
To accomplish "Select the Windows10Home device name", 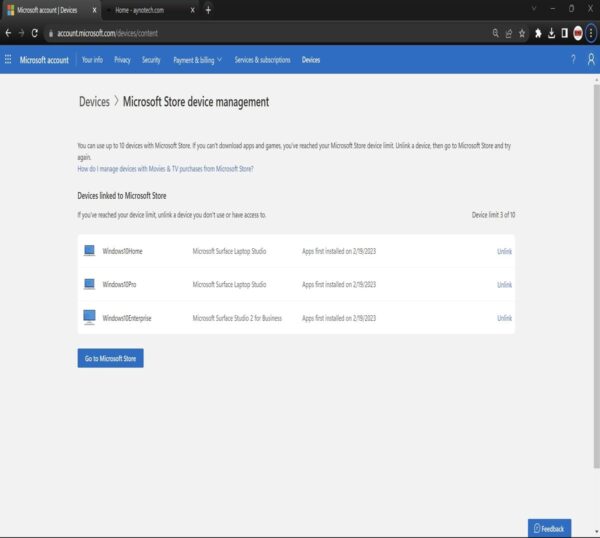I will (x=122, y=251).
